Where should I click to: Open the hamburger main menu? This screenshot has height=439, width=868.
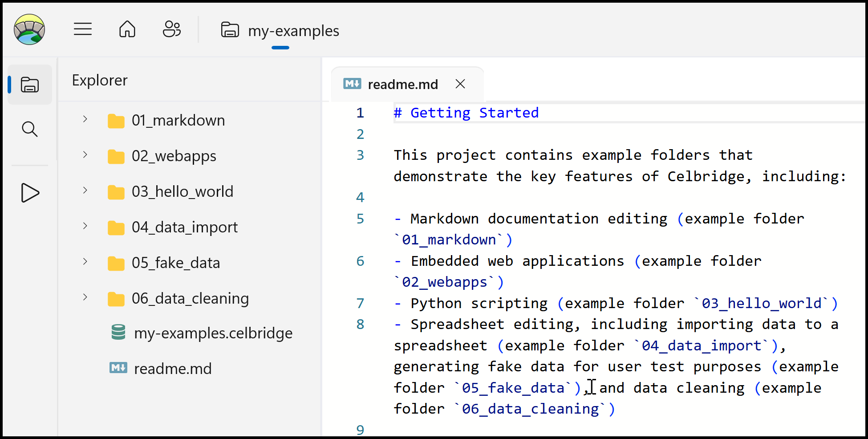click(x=83, y=29)
